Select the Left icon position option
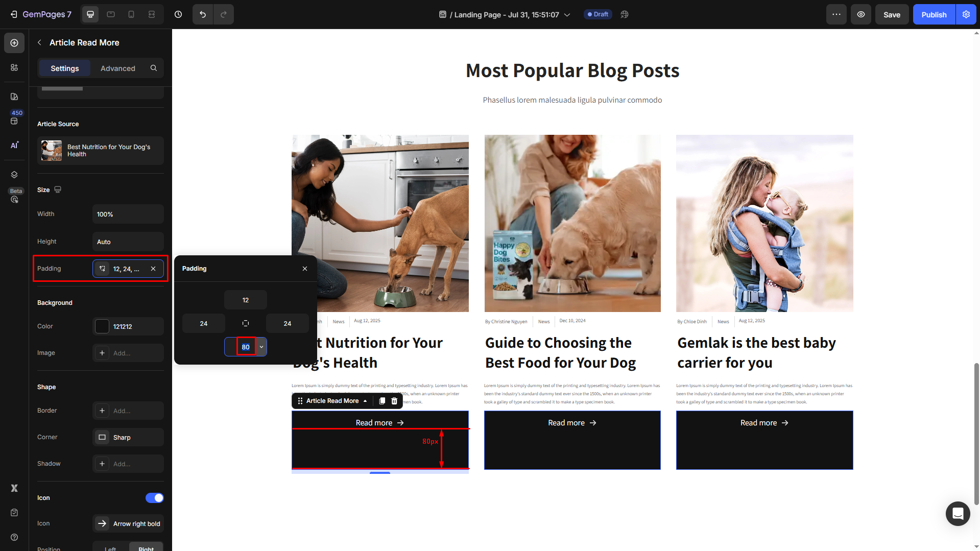 point(110,548)
